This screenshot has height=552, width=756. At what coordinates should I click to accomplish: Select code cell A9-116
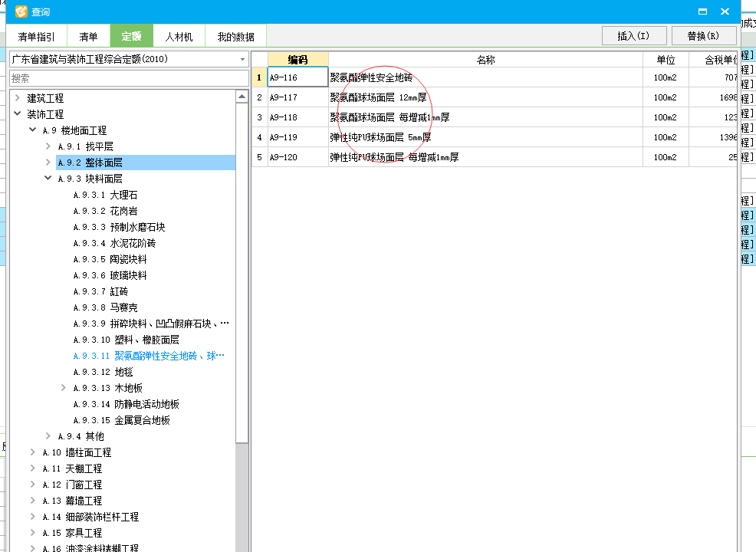coord(297,77)
